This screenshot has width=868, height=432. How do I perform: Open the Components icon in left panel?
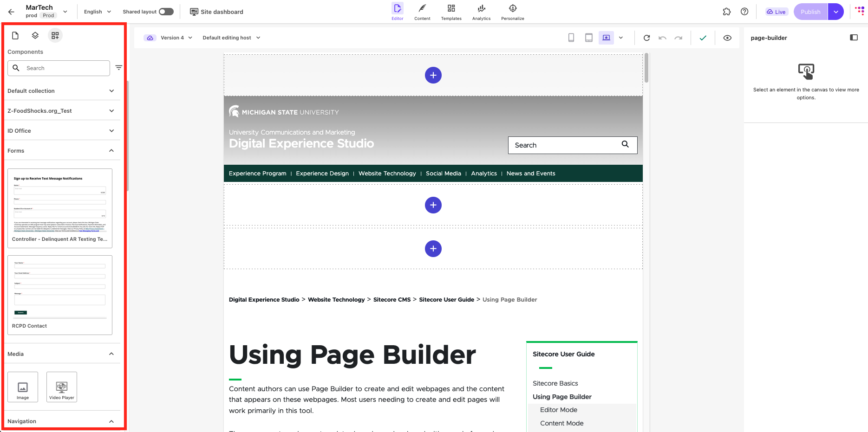tap(55, 36)
